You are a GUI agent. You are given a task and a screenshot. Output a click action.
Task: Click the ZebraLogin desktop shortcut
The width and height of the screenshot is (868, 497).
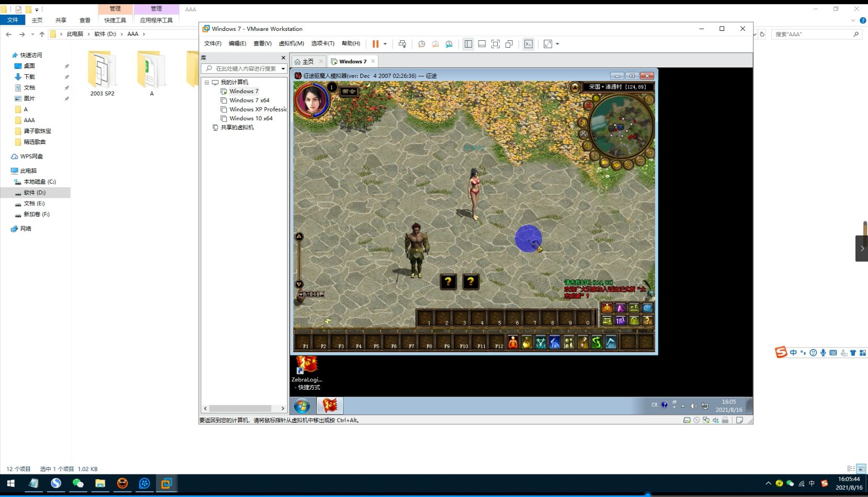pos(307,373)
